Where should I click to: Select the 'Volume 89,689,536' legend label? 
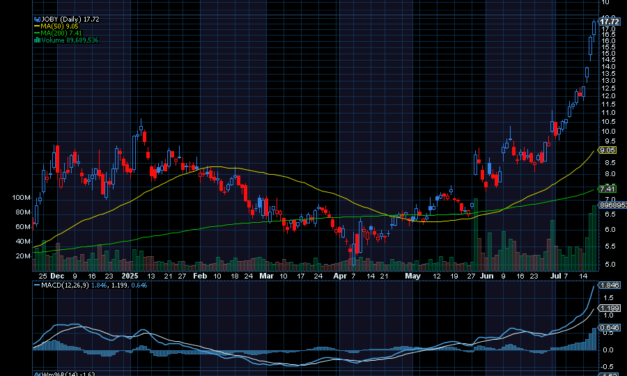pyautogui.click(x=70, y=40)
